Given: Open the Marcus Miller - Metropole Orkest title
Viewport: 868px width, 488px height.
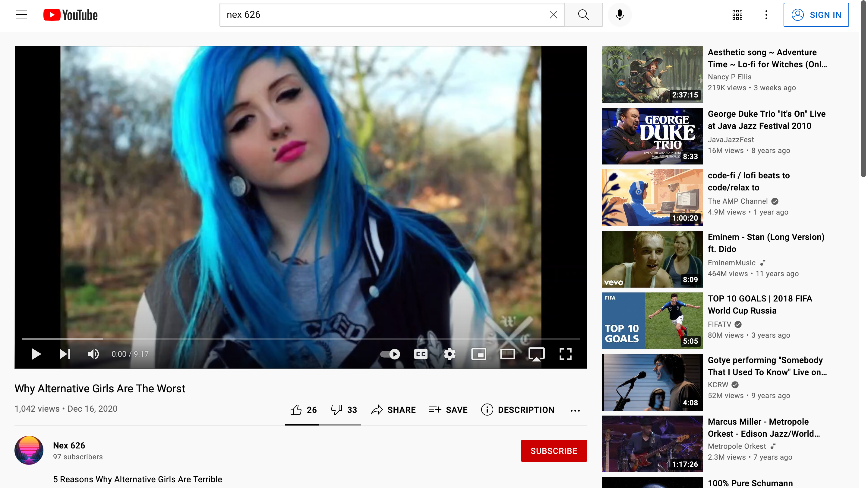Looking at the screenshot, I should [x=764, y=428].
